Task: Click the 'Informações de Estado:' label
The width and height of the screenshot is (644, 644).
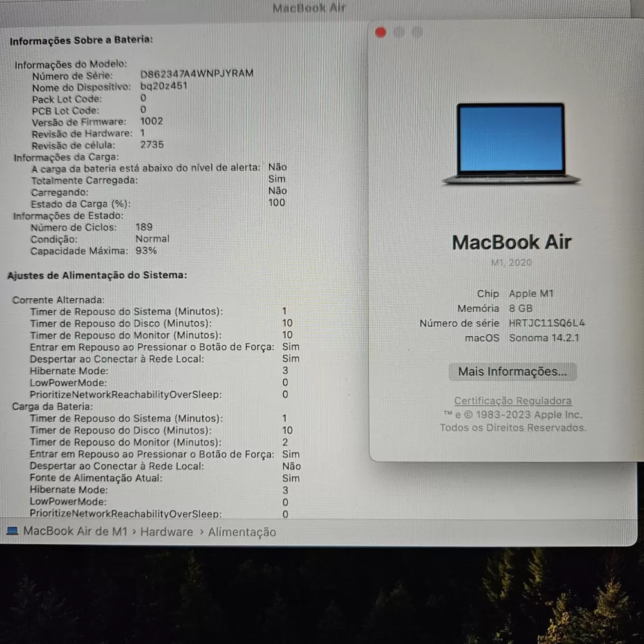Action: click(68, 216)
